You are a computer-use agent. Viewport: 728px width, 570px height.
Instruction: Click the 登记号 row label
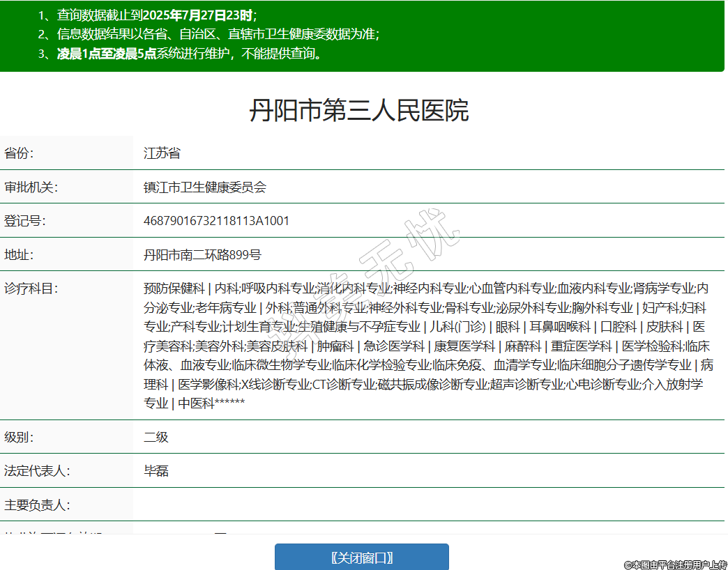coord(24,221)
